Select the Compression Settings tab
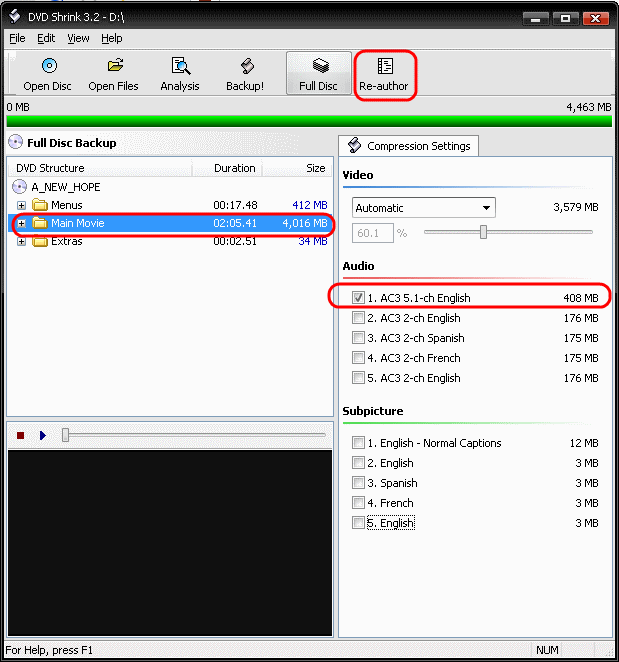 tap(408, 146)
